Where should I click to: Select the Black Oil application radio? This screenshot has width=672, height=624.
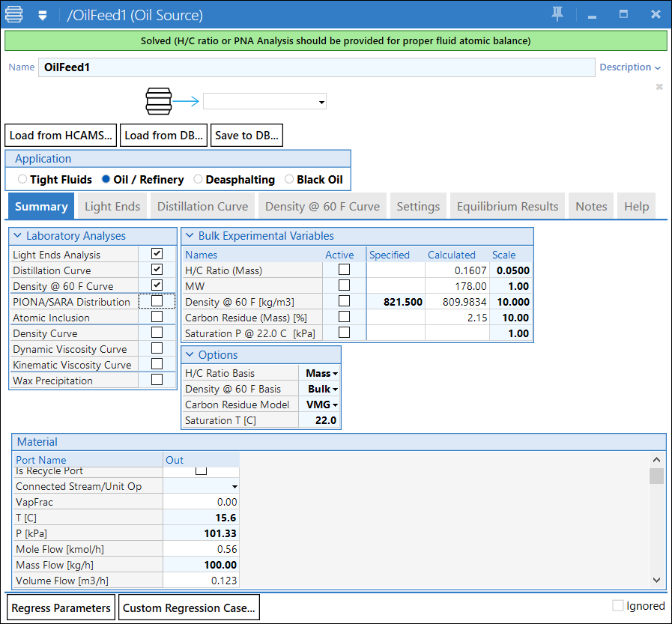290,180
